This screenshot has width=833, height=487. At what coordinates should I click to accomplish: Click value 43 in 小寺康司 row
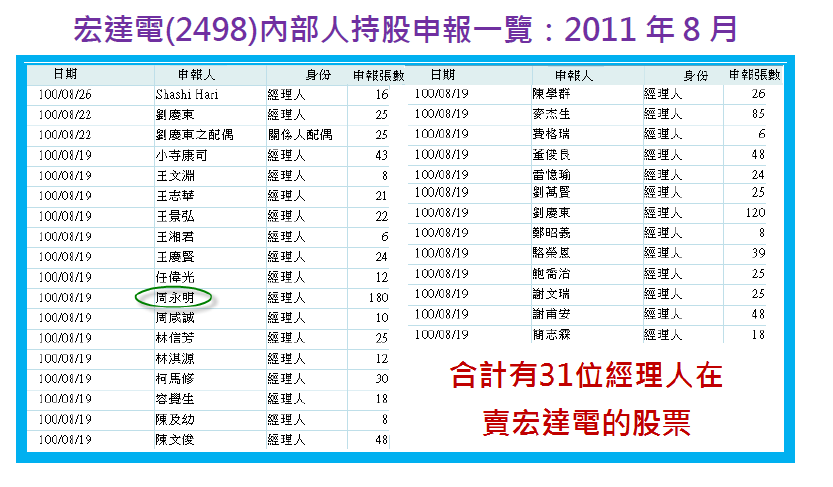click(x=381, y=156)
